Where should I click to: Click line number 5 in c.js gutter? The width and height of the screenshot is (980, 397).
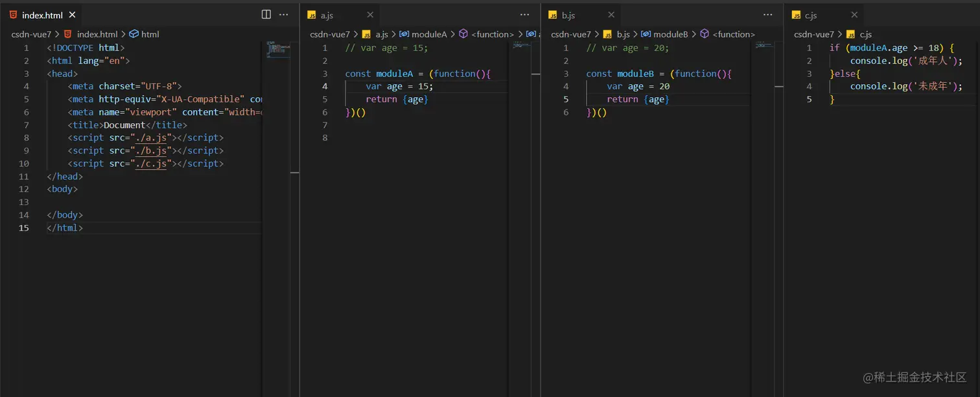click(809, 99)
